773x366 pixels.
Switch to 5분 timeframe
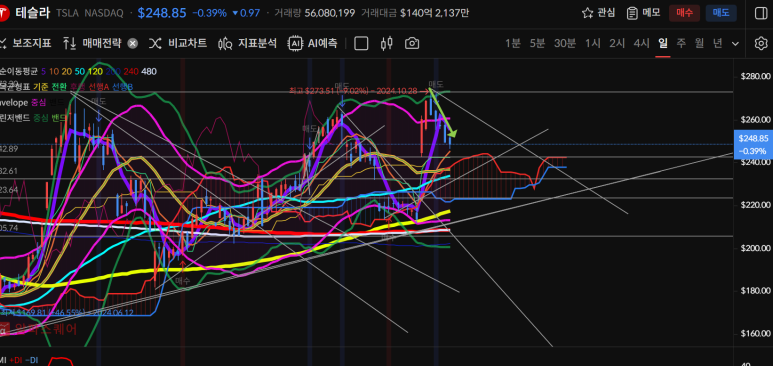click(537, 43)
